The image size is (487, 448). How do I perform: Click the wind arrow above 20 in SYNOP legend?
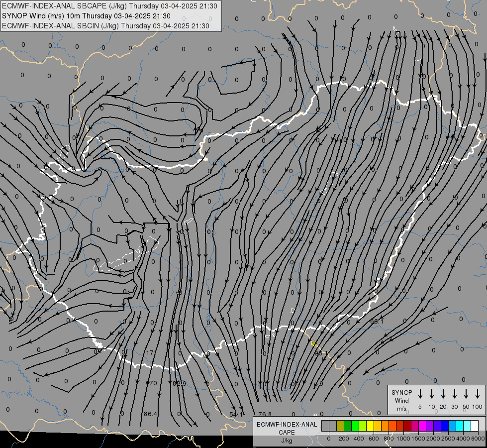click(x=443, y=394)
